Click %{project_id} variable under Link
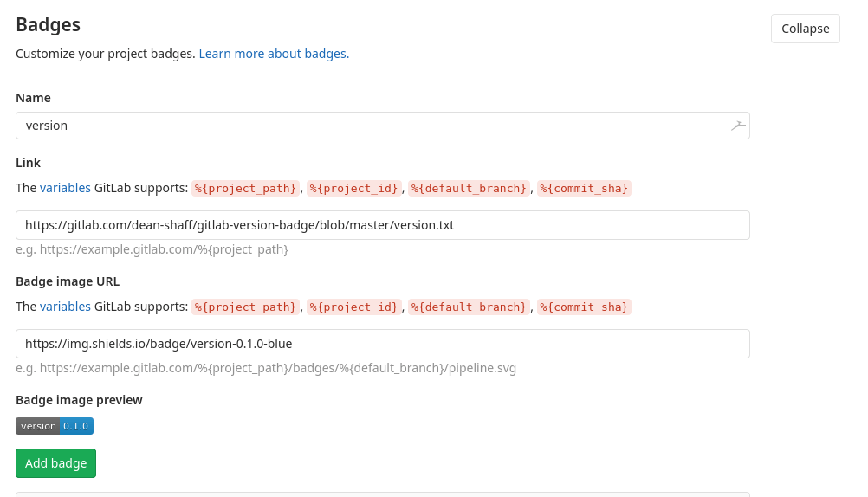 pyautogui.click(x=353, y=188)
